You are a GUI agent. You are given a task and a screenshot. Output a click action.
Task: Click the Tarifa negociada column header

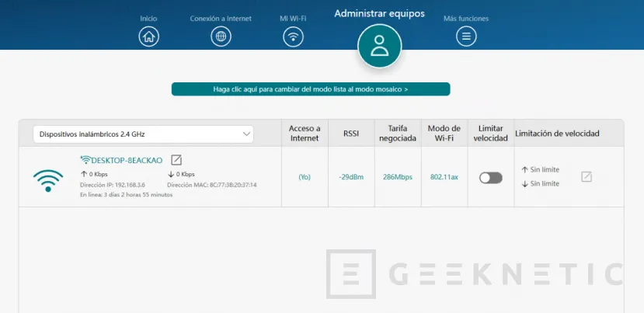[x=396, y=133]
